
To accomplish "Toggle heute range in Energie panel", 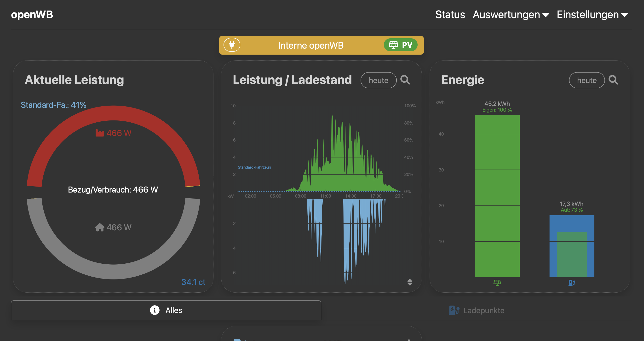I will pos(586,80).
